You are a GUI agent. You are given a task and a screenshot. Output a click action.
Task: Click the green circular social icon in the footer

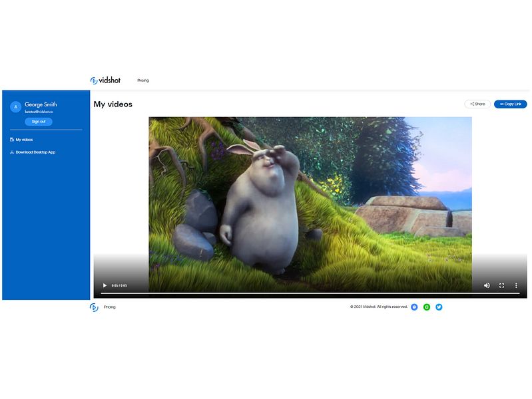[x=427, y=307]
